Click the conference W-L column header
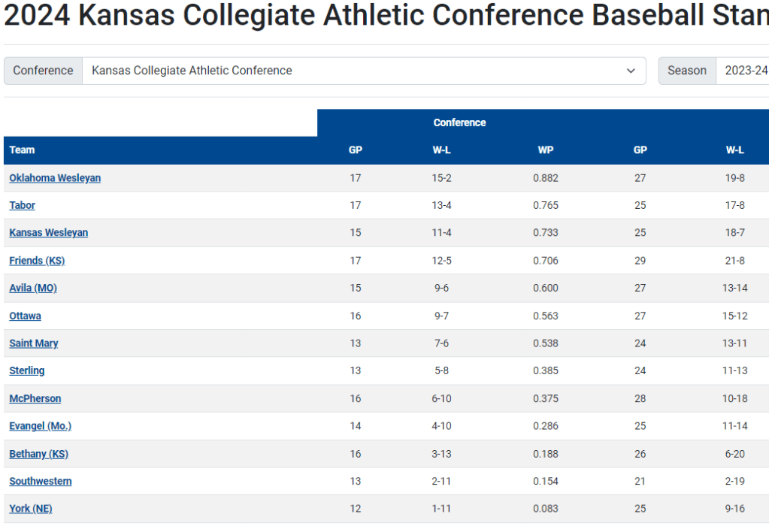 click(441, 150)
